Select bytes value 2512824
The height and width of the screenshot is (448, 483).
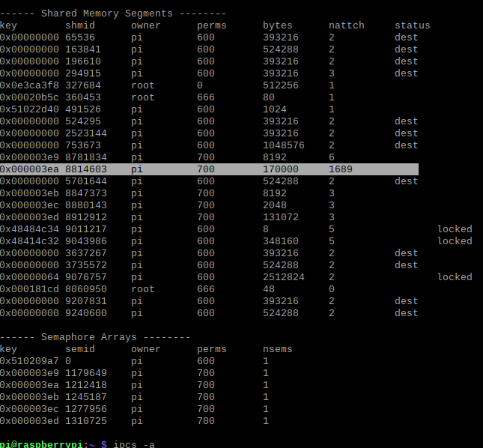tap(284, 277)
